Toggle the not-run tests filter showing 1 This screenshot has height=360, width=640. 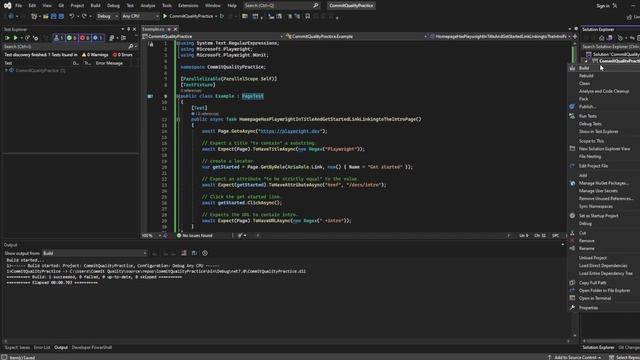click(x=98, y=38)
